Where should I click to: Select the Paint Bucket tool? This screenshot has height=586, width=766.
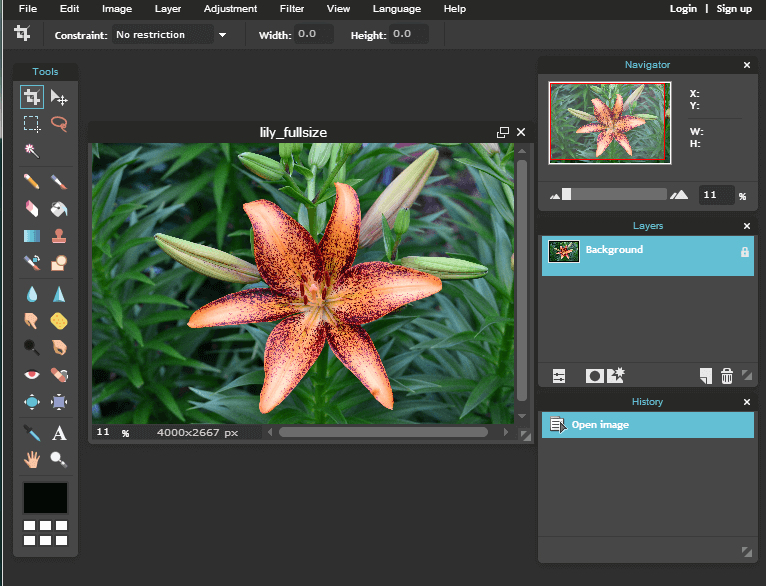click(59, 209)
